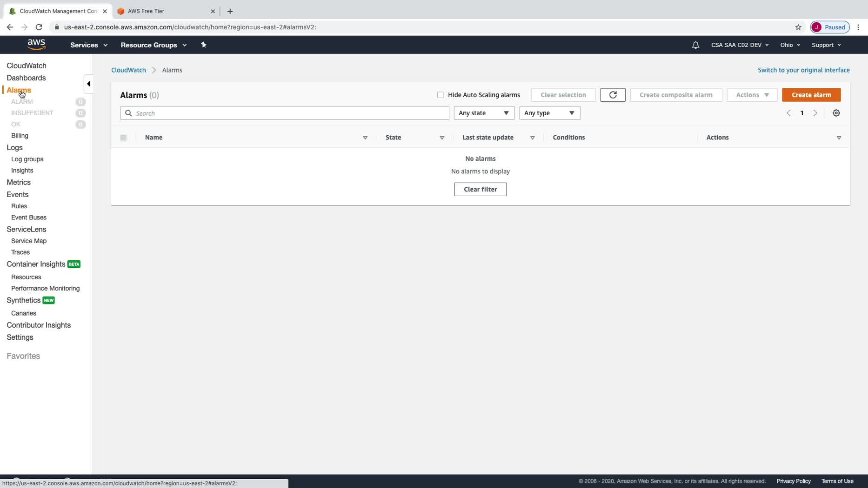The height and width of the screenshot is (488, 868).
Task: Open Log groups in the sidebar
Action: click(27, 159)
